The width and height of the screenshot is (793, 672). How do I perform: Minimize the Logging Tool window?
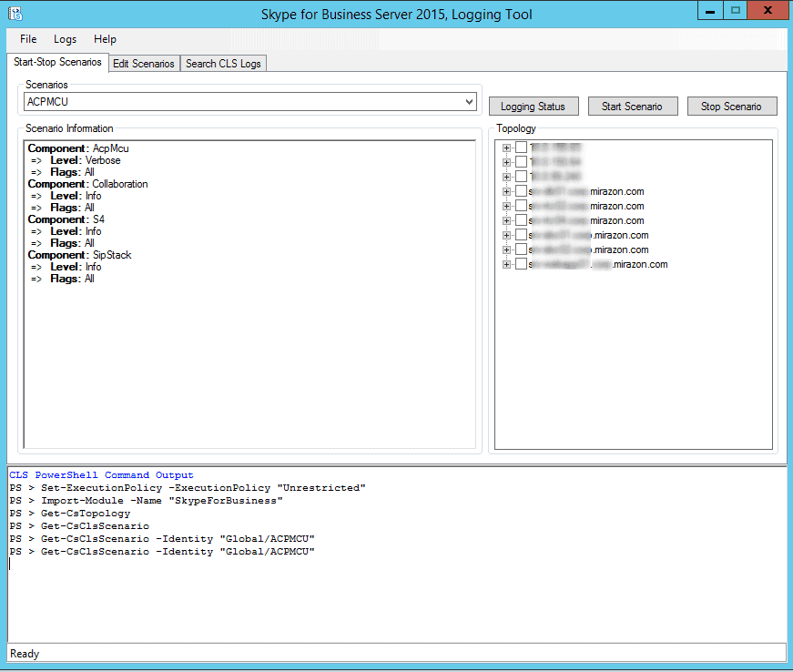710,11
